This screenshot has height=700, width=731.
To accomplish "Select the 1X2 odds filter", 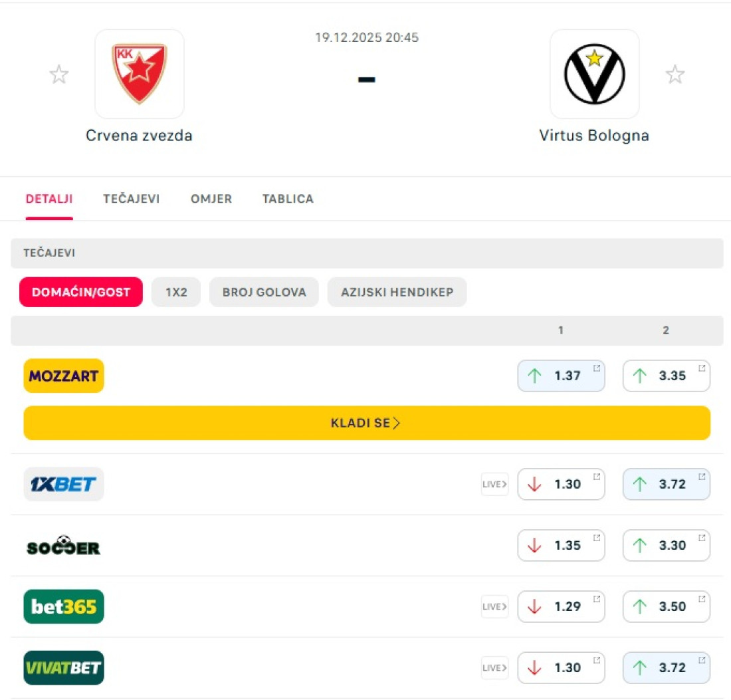I will tap(176, 292).
